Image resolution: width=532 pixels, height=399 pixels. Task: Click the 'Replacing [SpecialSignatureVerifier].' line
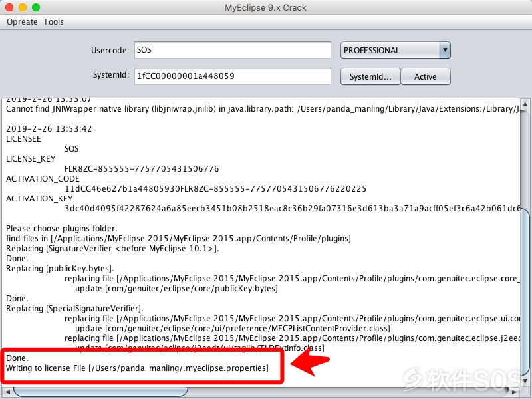coord(74,309)
